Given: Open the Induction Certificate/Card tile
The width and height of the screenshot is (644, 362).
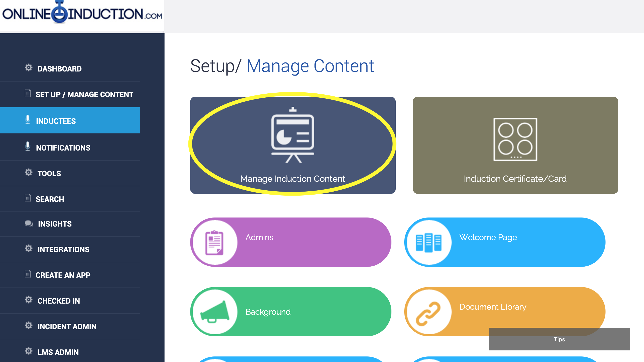Looking at the screenshot, I should (x=515, y=145).
